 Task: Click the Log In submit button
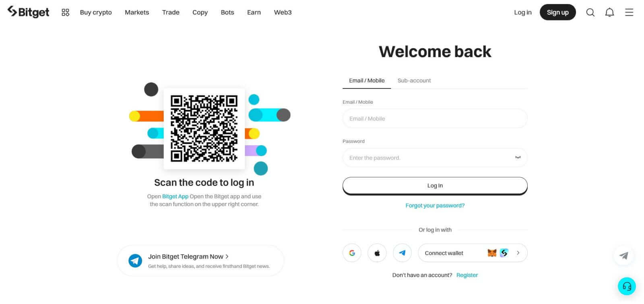coord(435,186)
